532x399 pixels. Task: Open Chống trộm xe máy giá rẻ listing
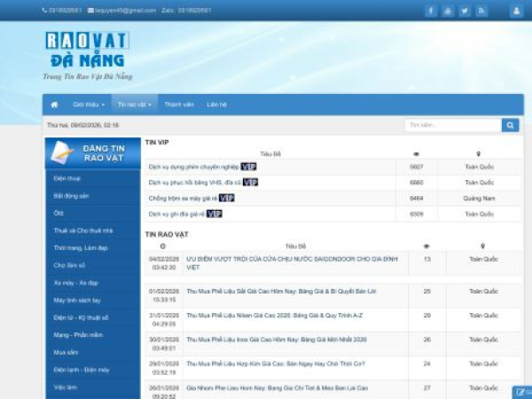pos(183,198)
